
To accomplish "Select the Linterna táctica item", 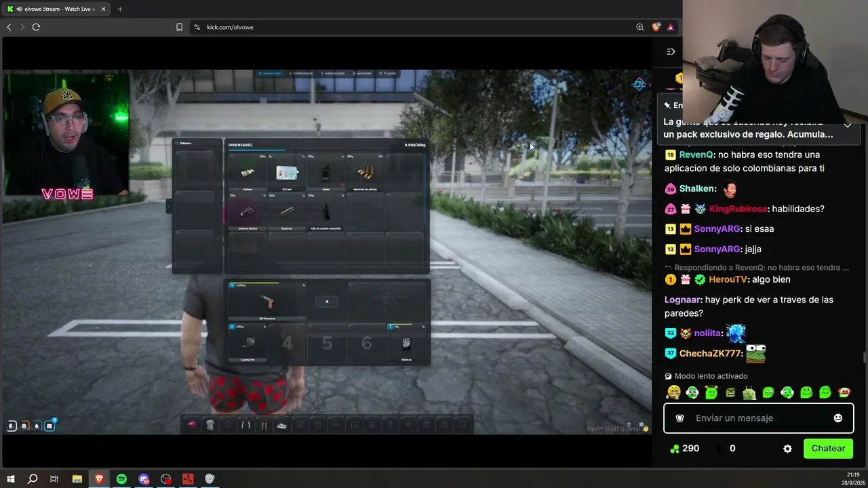I will tap(248, 212).
